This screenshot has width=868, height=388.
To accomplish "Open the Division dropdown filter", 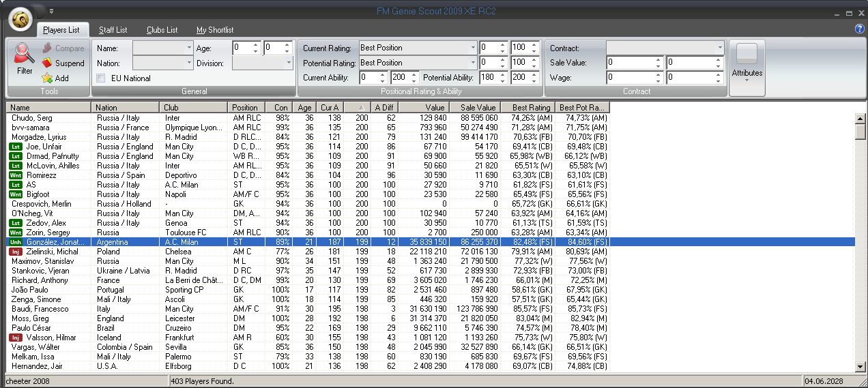I will [288, 63].
